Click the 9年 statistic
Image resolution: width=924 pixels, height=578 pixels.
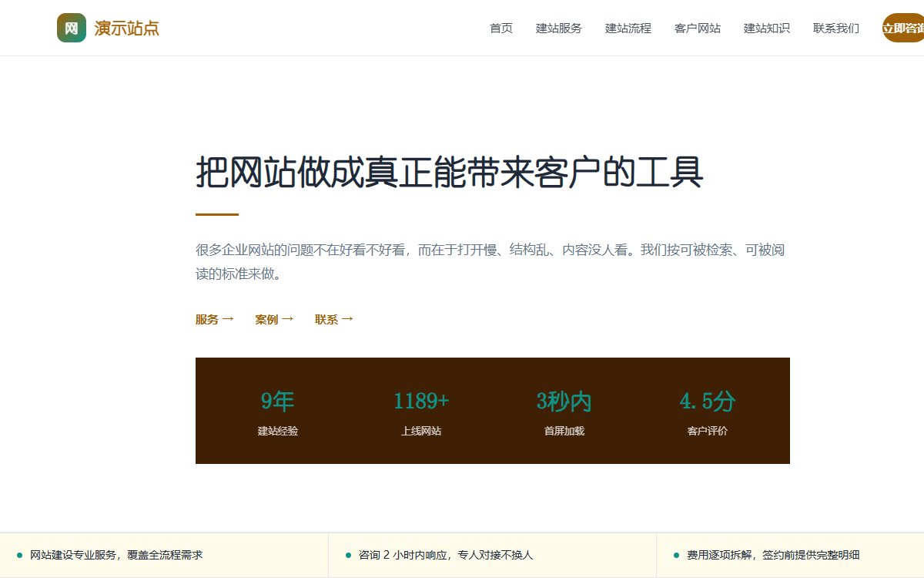[x=278, y=401]
